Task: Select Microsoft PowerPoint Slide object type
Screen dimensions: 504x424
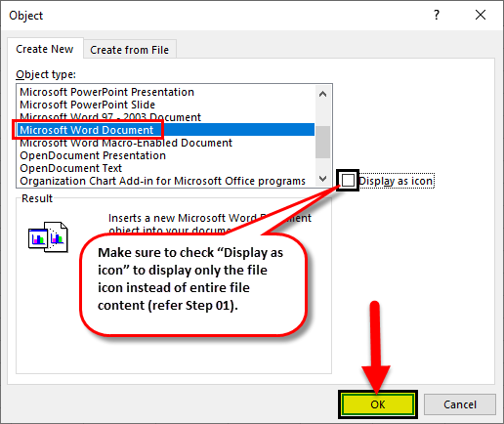Action: point(166,105)
